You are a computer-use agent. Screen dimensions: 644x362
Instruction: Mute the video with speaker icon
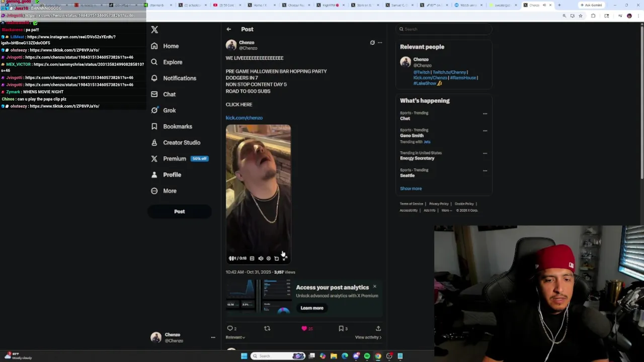click(261, 258)
